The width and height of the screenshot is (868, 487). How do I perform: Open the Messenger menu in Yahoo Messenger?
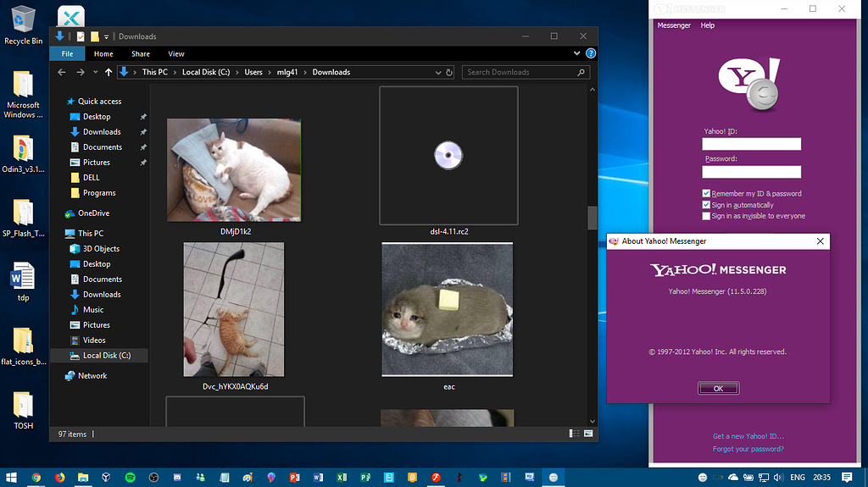coord(674,25)
